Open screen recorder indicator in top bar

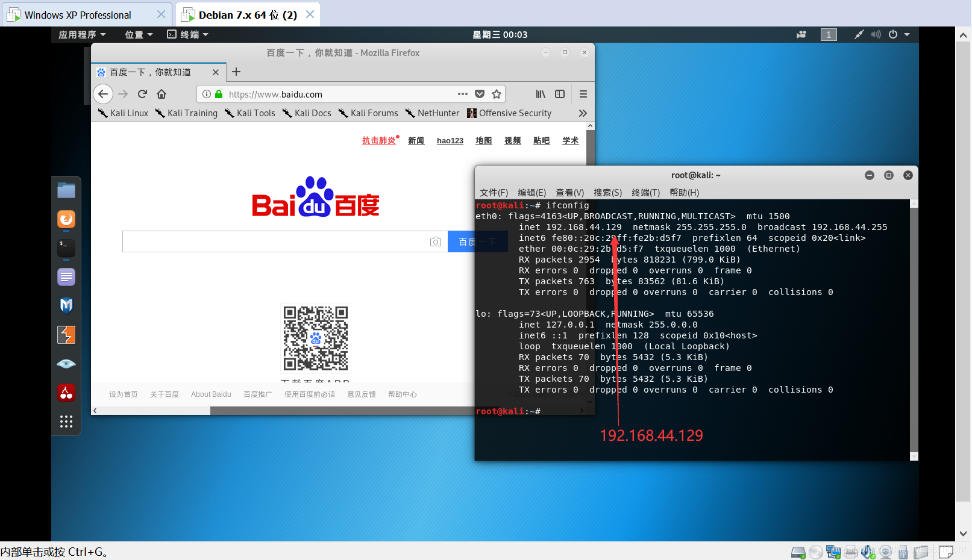tap(801, 34)
